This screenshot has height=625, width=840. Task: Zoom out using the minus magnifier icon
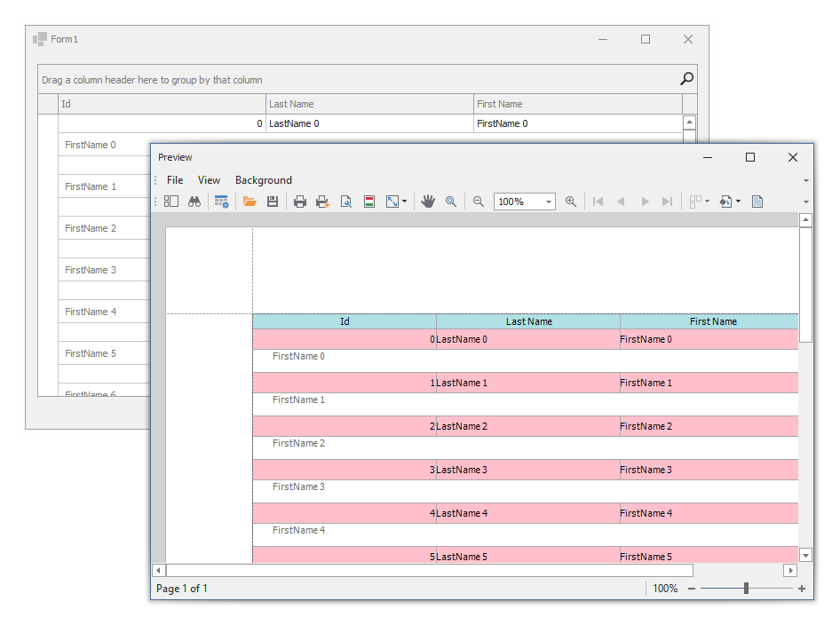pyautogui.click(x=479, y=202)
